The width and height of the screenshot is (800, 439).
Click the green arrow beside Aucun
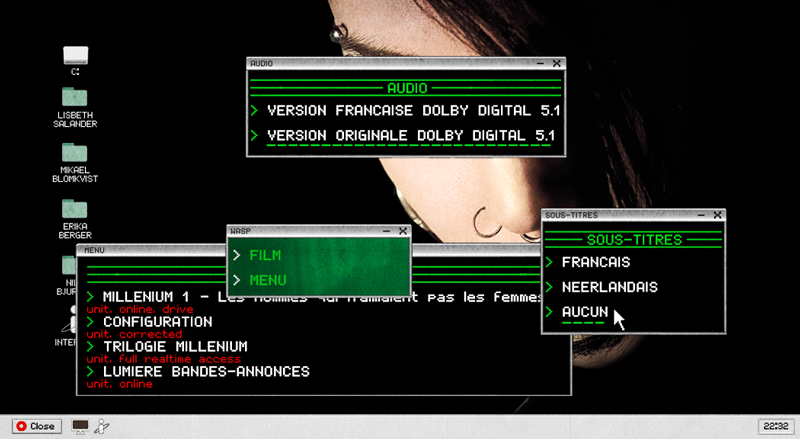pyautogui.click(x=549, y=312)
